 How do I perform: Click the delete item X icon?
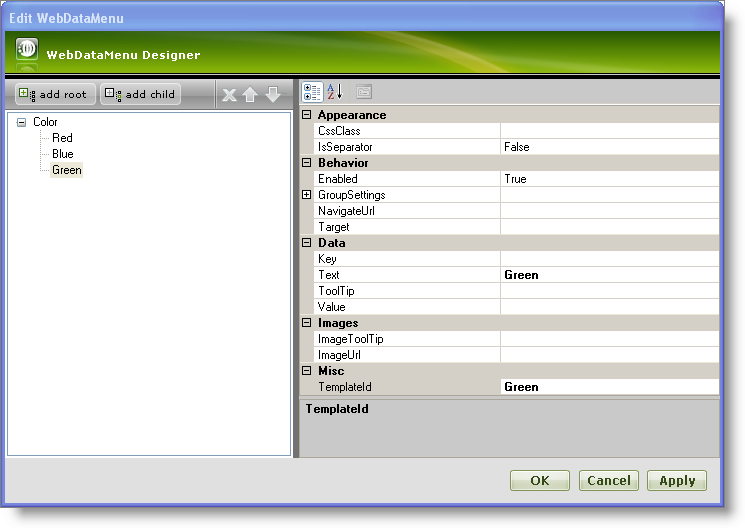point(229,95)
